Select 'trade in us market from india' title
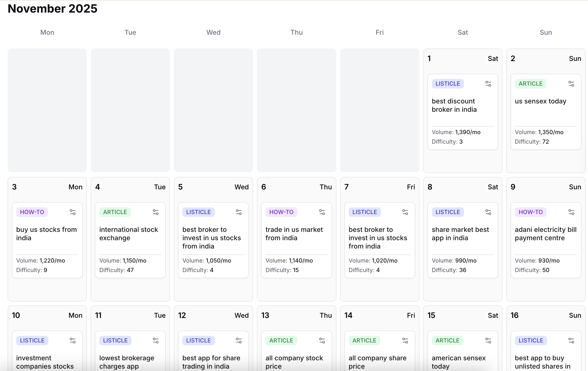Image resolution: width=588 pixels, height=371 pixels. [294, 234]
